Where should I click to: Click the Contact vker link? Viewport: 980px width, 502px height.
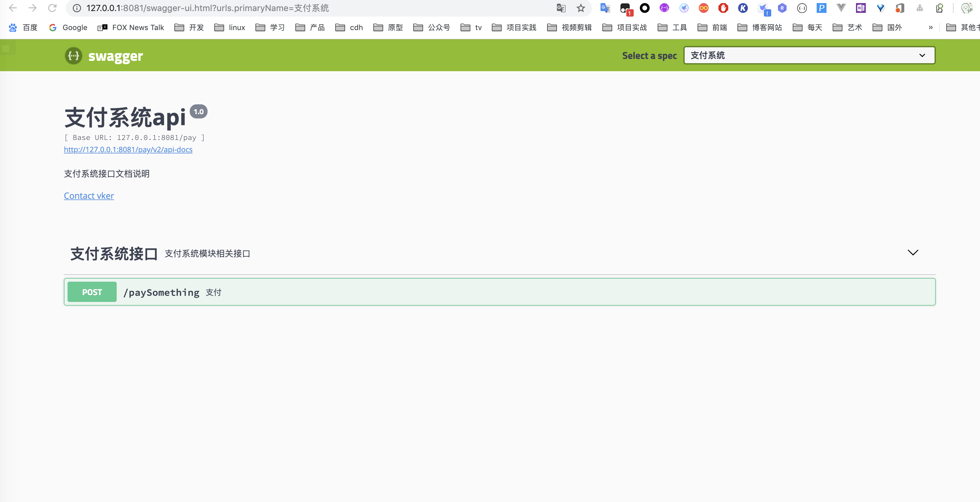tap(89, 196)
